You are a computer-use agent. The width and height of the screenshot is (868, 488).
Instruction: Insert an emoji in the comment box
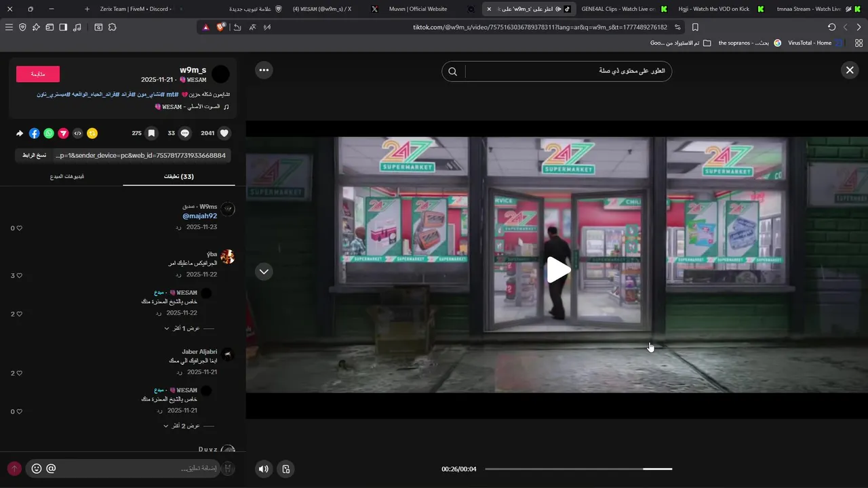[37, 468]
